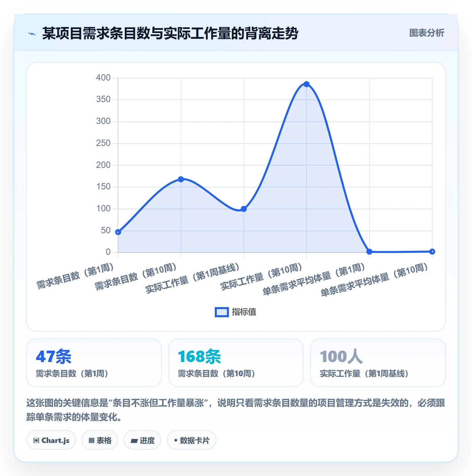Viewport: 472px width, 476px height.
Task: Click the x-axis label 需求条目数（第10周）
Action: [x=136, y=276]
